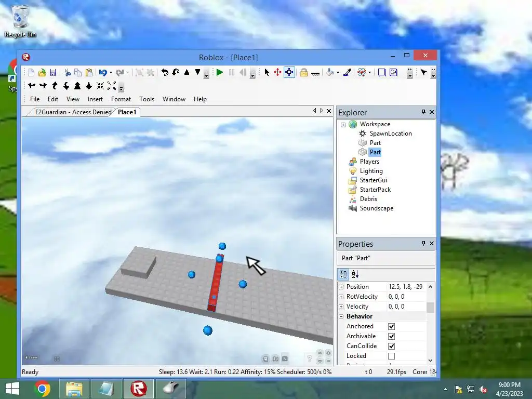The image size is (532, 399).
Task: Open the Material dropdown arrow
Action: click(x=369, y=73)
